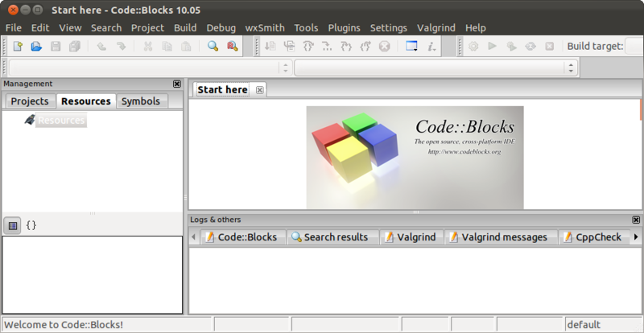Open the Plugins menu
The height and width of the screenshot is (333, 644).
345,28
